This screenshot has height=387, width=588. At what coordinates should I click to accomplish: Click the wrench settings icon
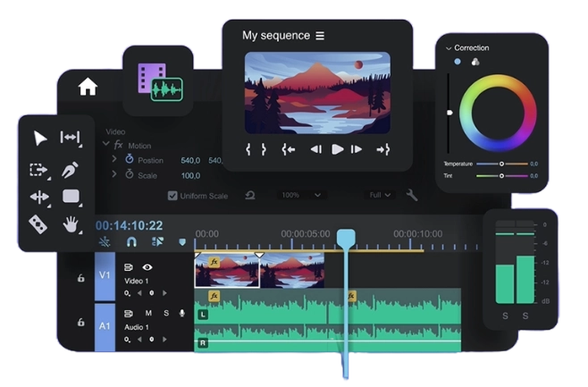[412, 195]
